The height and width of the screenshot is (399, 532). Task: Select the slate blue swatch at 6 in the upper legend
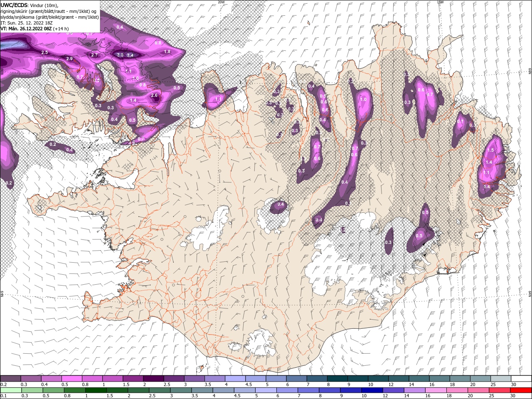click(297, 379)
